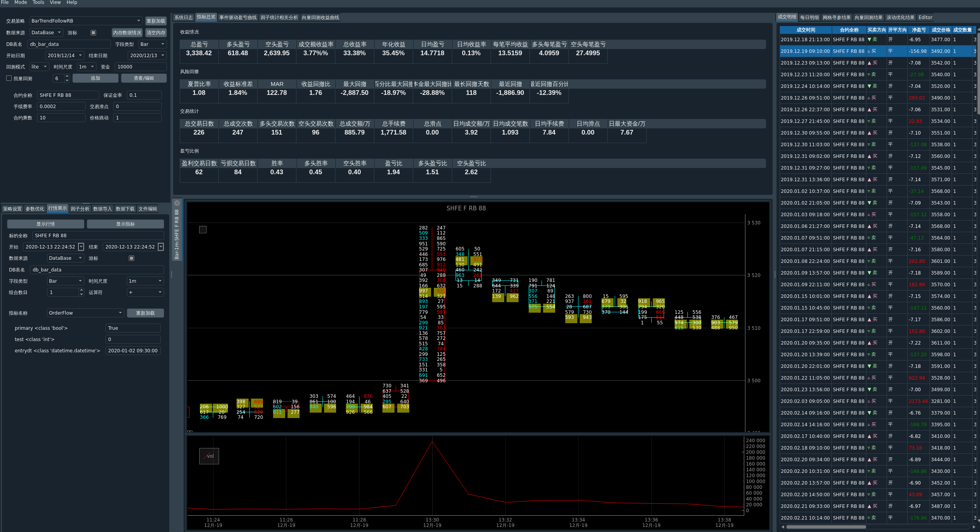The image size is (980, 532).
Task: Switch to 事件驱动盈亏曲线 tab
Action: click(238, 17)
